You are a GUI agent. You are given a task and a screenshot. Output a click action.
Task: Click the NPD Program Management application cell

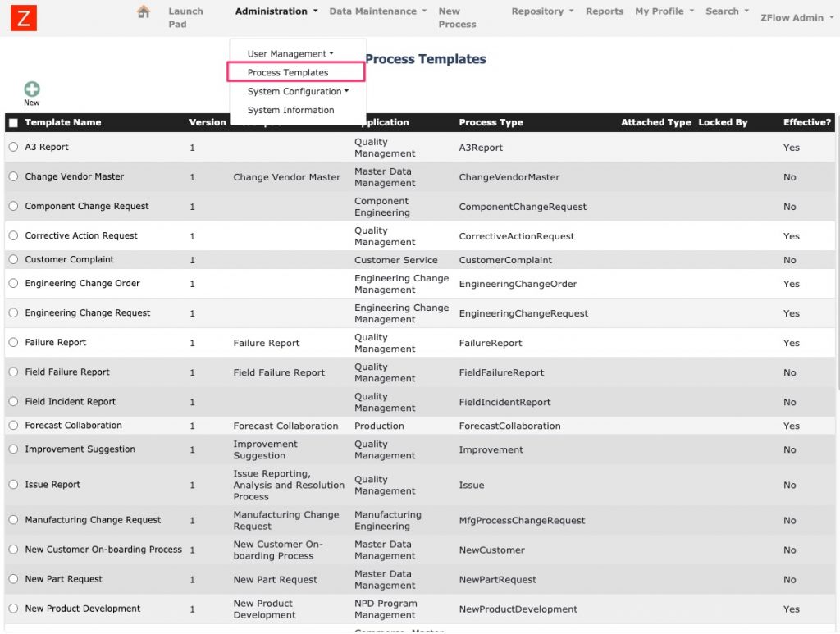[x=386, y=609]
